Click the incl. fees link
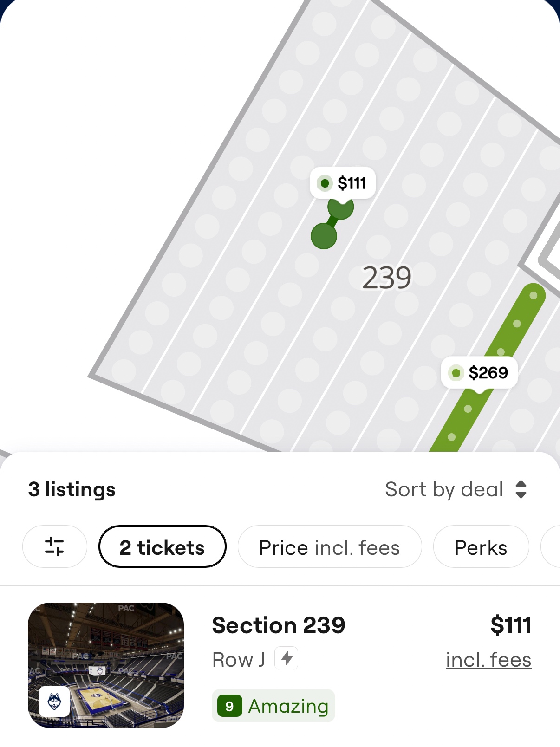The height and width of the screenshot is (747, 560). click(488, 660)
